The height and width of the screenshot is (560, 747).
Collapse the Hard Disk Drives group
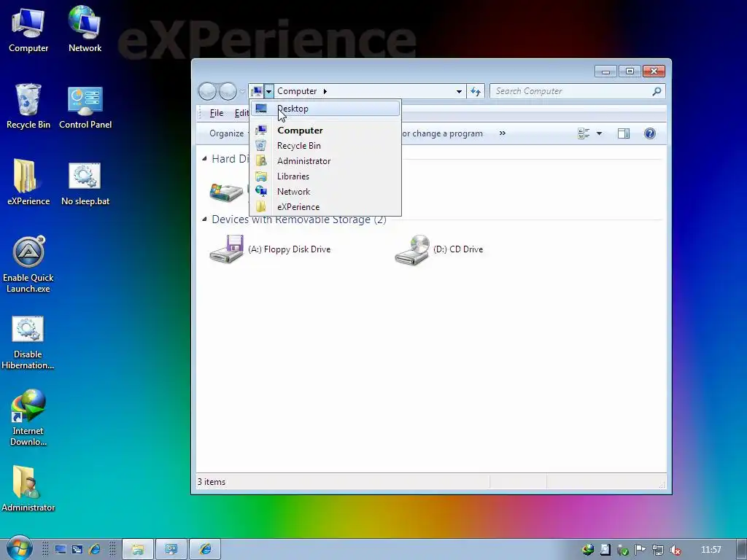tap(204, 158)
